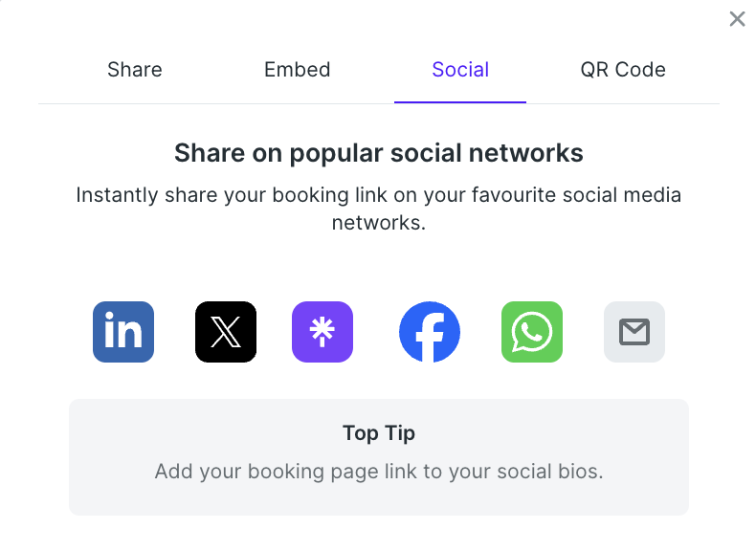Go to the QR Code tab
756x551 pixels.
coord(623,70)
